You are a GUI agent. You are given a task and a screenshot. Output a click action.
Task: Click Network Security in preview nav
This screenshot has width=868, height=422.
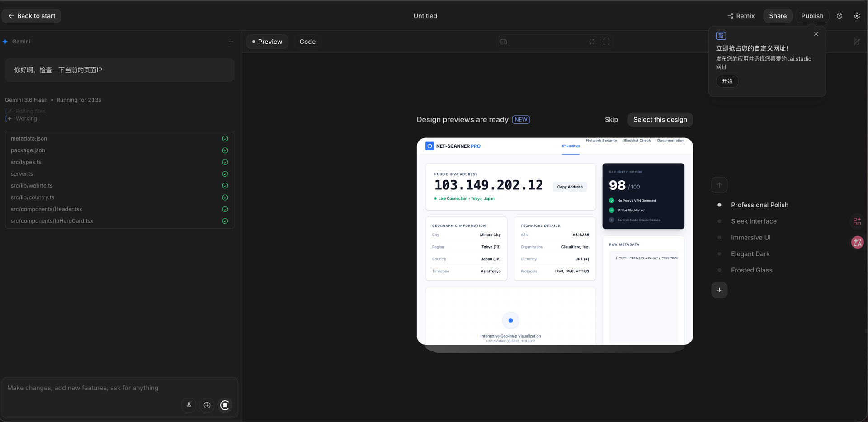(601, 141)
